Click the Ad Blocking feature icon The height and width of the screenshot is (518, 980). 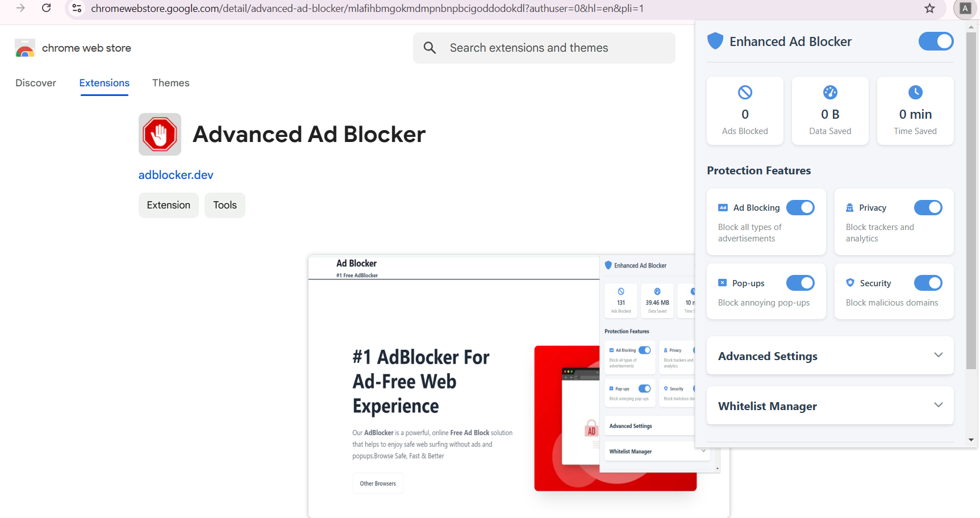[723, 208]
